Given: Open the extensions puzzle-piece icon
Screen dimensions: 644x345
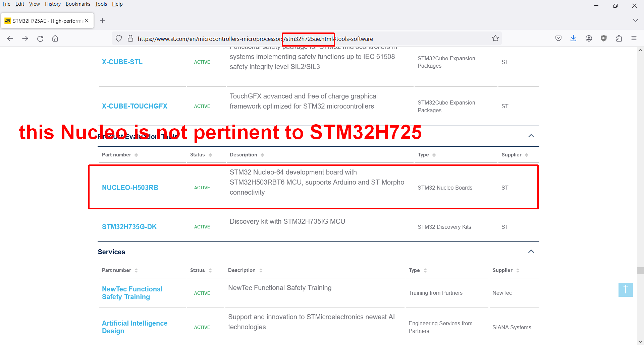Looking at the screenshot, I should (x=619, y=38).
